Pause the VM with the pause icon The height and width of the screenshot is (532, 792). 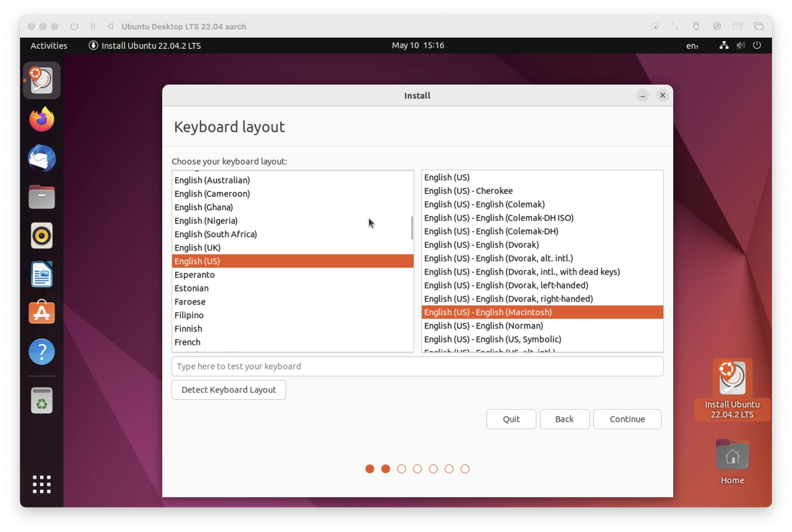point(93,26)
